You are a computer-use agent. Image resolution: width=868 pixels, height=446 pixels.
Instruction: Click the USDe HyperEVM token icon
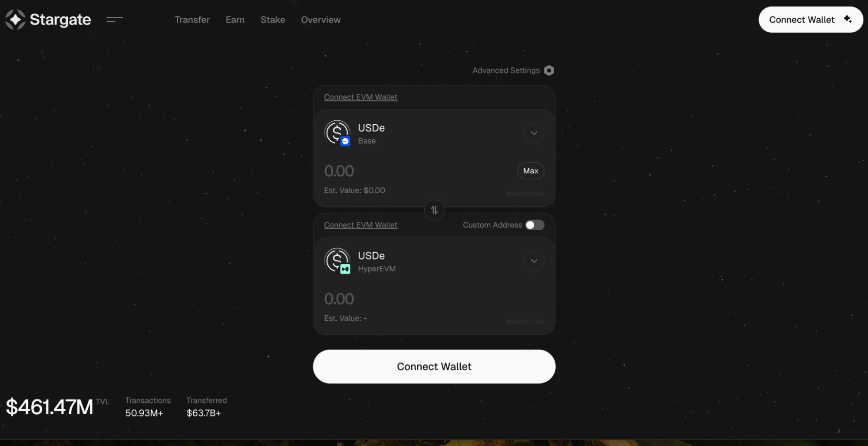337,260
